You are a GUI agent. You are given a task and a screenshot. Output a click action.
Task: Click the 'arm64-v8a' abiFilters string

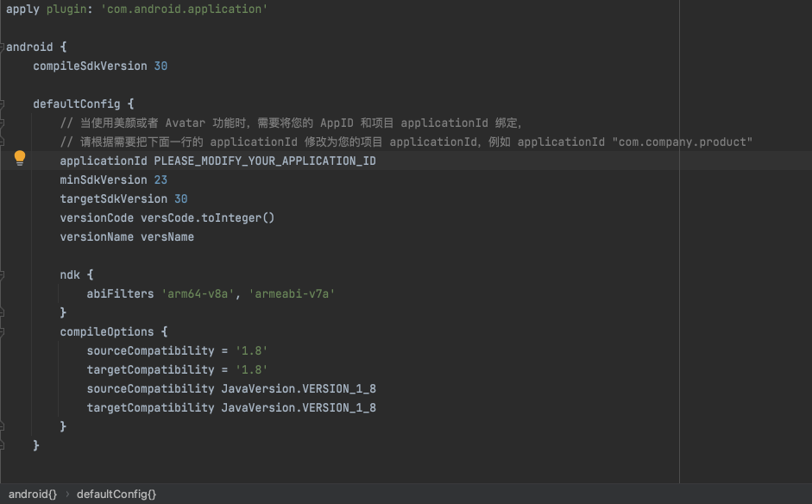coord(198,294)
